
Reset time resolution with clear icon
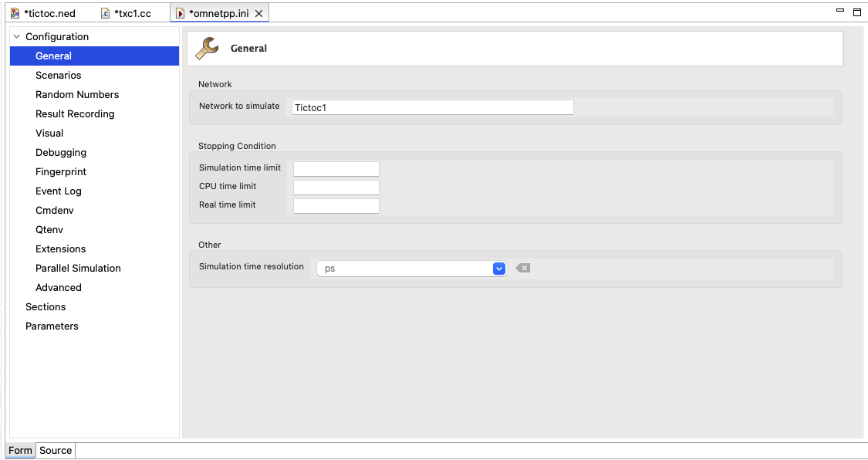(x=522, y=268)
